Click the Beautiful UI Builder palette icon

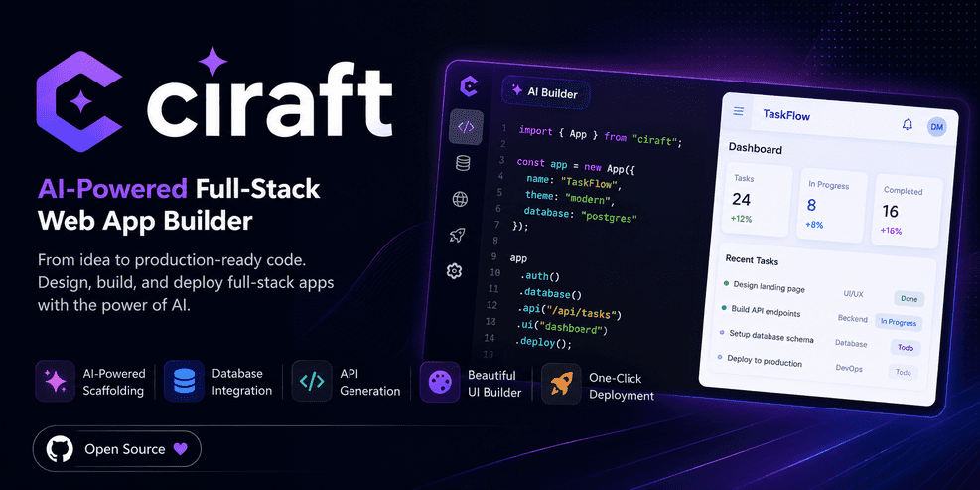(440, 381)
